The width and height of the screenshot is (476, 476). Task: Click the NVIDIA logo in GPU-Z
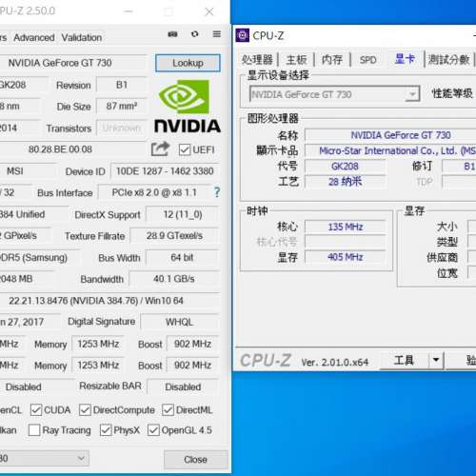(x=188, y=106)
